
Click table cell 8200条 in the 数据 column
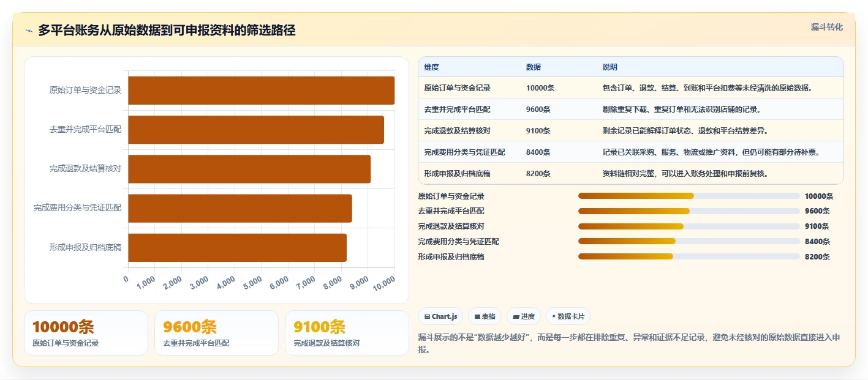[x=538, y=174]
